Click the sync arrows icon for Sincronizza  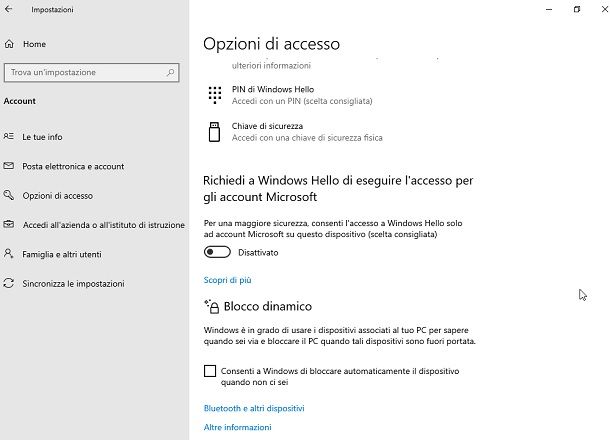pyautogui.click(x=9, y=283)
